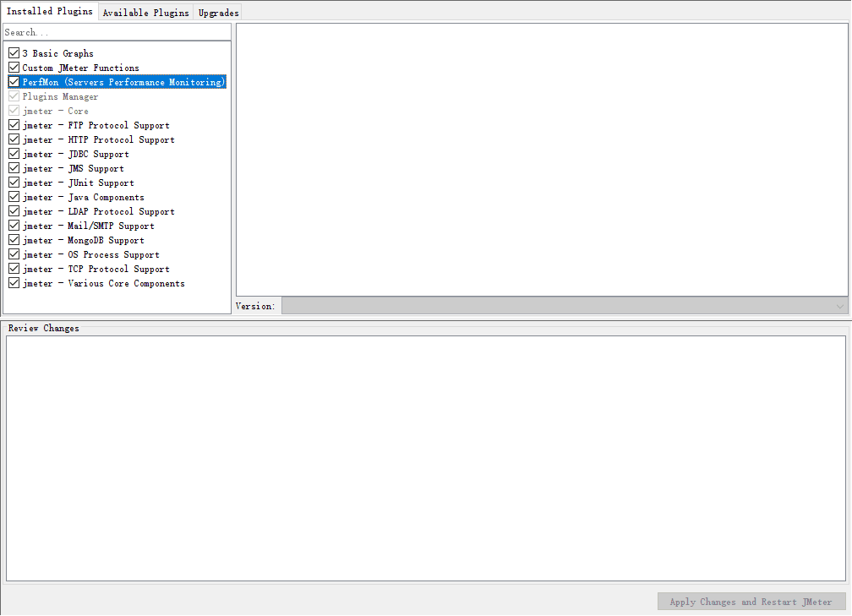
Task: Select 'jmeter - FTP Protocol Support' text
Action: 96,125
